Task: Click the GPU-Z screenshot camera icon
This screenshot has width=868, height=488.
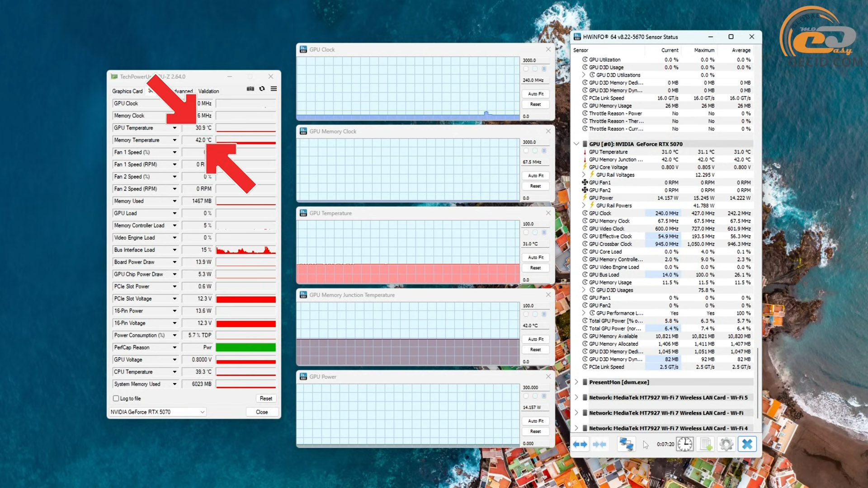Action: (x=250, y=89)
